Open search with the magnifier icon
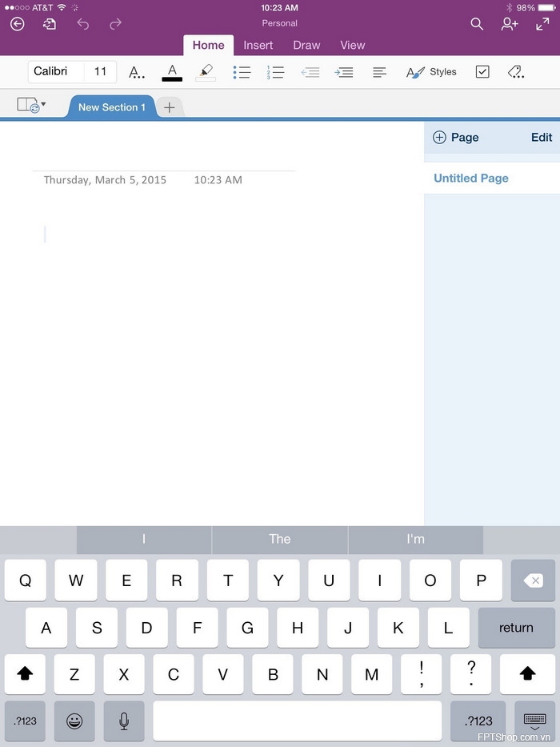Image resolution: width=560 pixels, height=747 pixels. pyautogui.click(x=477, y=24)
